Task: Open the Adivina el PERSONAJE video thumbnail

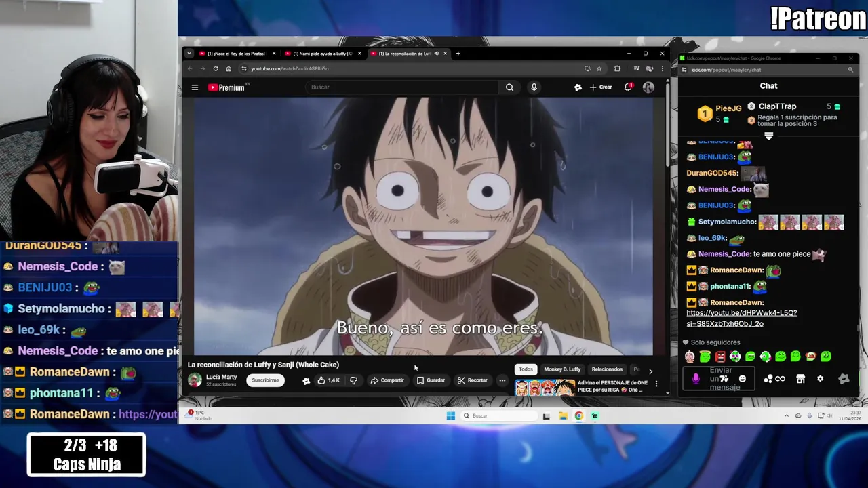Action: [545, 388]
